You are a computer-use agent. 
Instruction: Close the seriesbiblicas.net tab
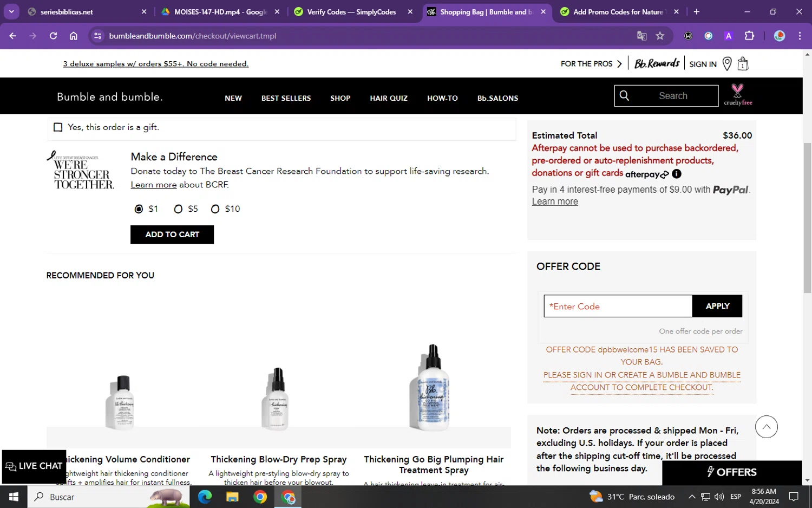click(x=144, y=12)
